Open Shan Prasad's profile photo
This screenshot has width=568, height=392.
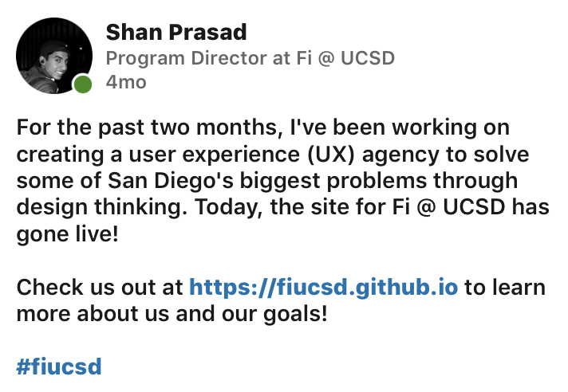click(x=54, y=55)
